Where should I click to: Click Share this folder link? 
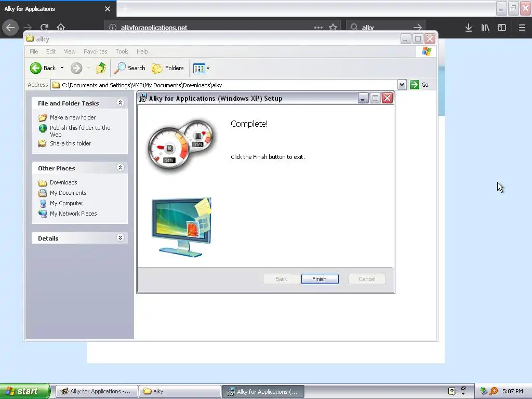click(70, 143)
